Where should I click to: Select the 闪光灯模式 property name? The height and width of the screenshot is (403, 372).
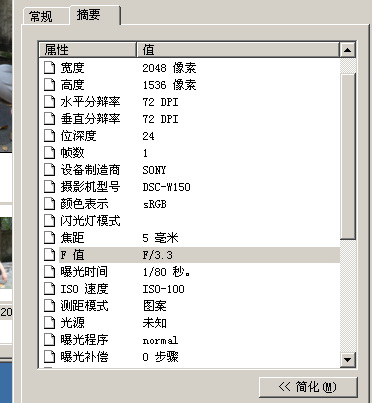coord(90,221)
